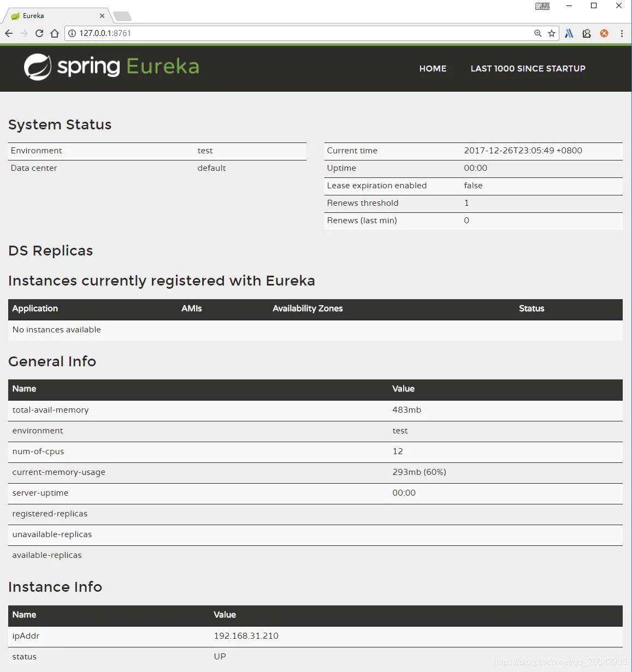
Task: Minimize the browser window
Action: coord(569,6)
